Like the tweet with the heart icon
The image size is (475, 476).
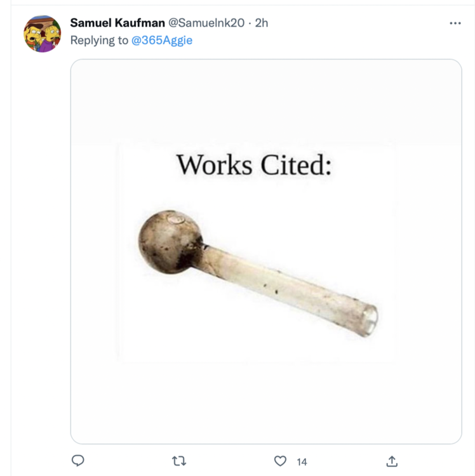[x=280, y=461]
